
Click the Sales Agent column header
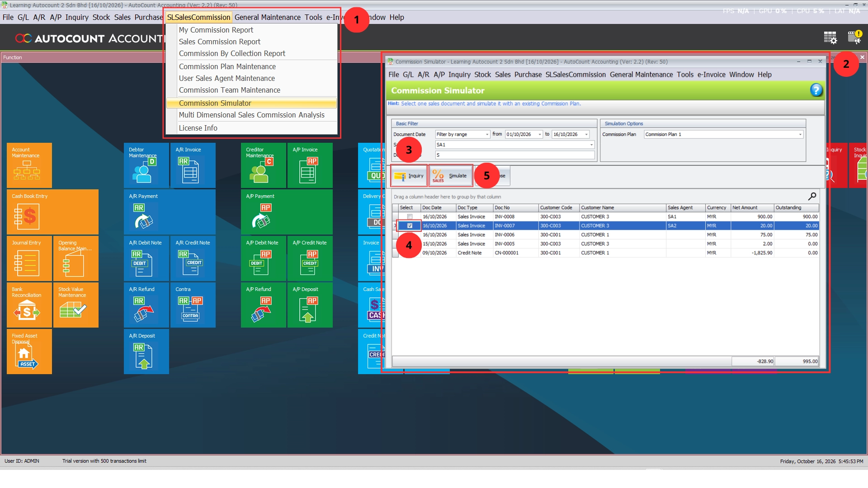685,207
